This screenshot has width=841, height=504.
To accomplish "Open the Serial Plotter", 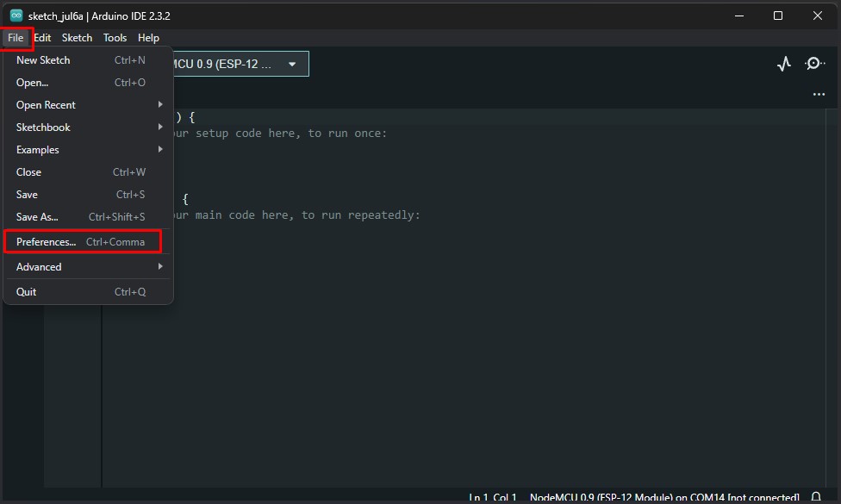I will [783, 63].
